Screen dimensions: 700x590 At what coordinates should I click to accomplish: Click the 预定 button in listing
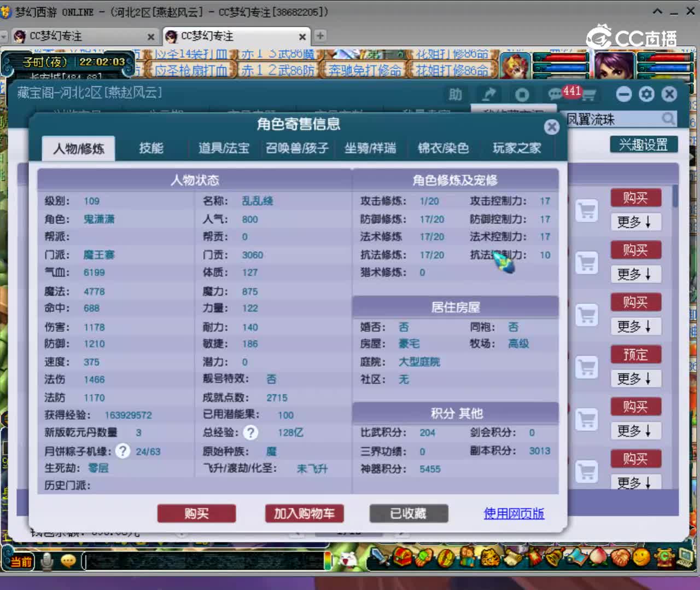tap(635, 355)
